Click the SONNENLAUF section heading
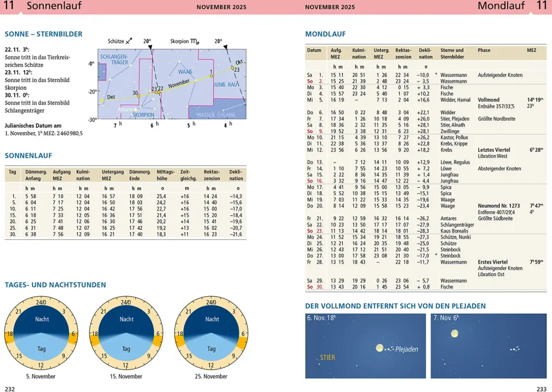 [x=28, y=155]
